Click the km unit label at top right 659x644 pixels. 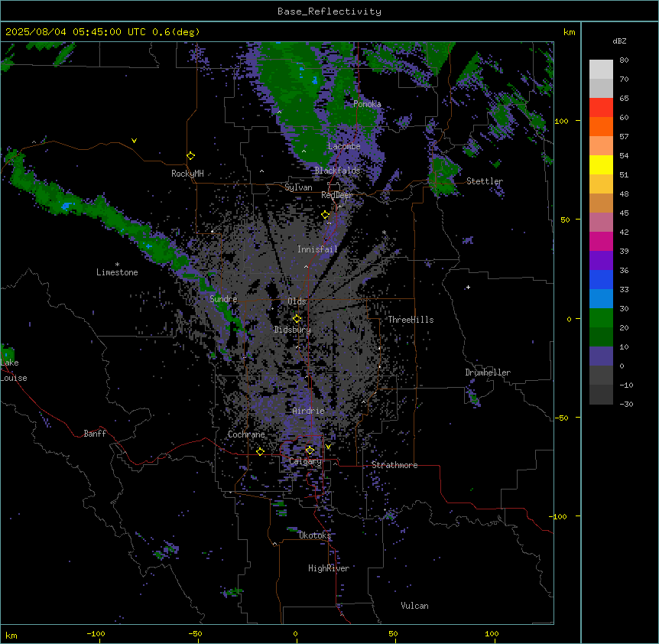(x=569, y=32)
